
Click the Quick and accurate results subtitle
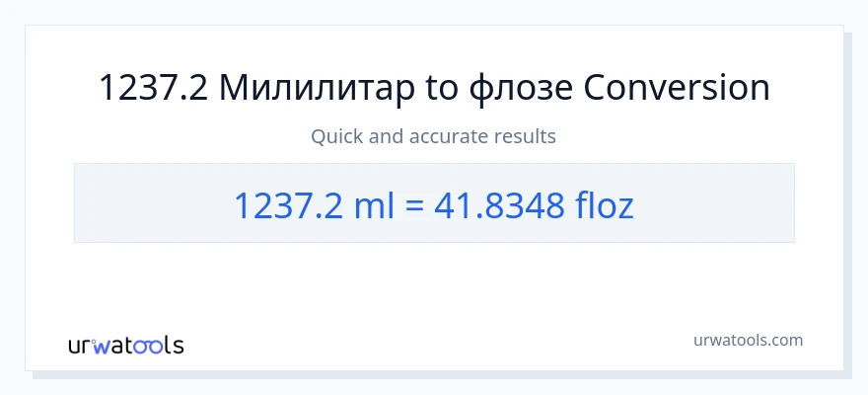click(433, 136)
